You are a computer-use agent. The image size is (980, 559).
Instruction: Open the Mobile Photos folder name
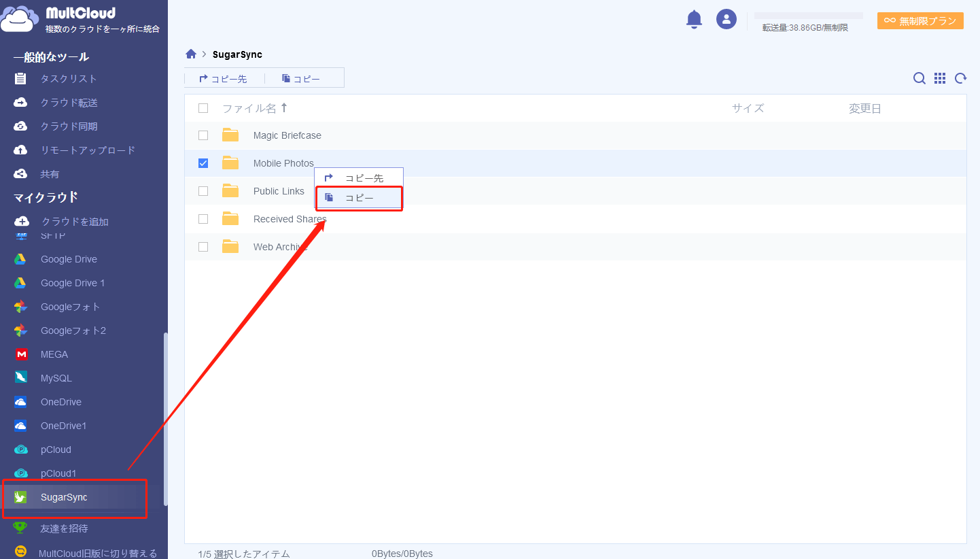[x=283, y=163]
